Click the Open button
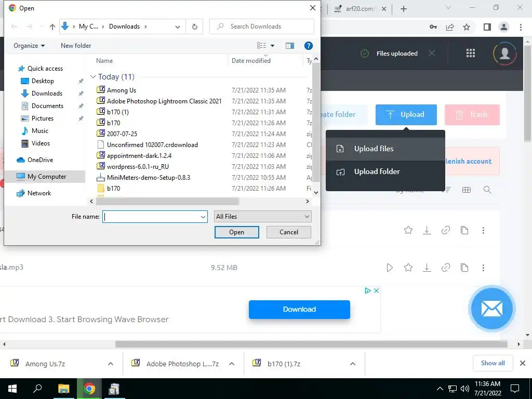This screenshot has width=532, height=399. [236, 232]
